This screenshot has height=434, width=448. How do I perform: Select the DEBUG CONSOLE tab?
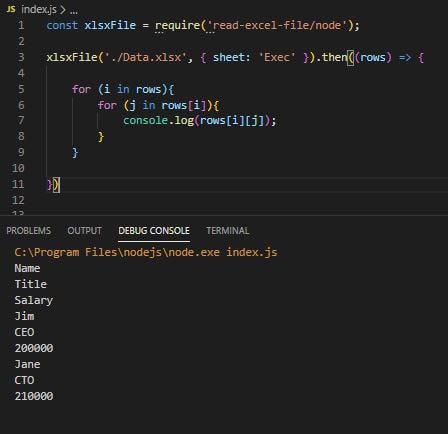pyautogui.click(x=154, y=231)
